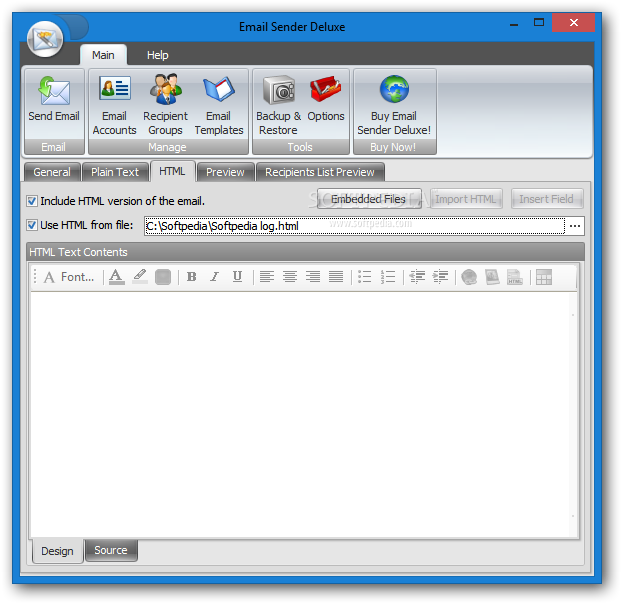Insert bulleted list
The width and height of the screenshot is (622, 604).
coord(364,277)
